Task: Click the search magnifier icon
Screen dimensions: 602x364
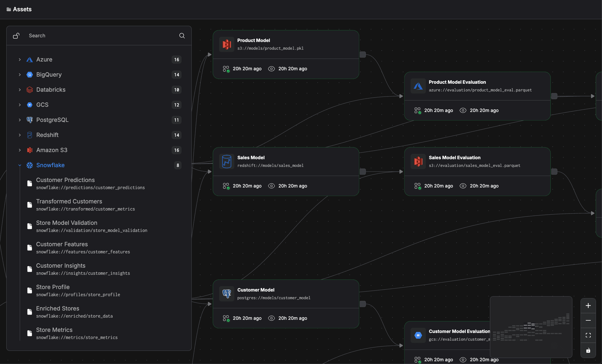Action: click(182, 36)
